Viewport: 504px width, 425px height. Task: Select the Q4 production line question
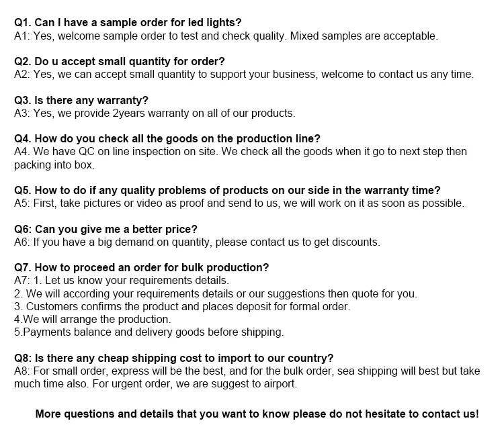coord(167,139)
